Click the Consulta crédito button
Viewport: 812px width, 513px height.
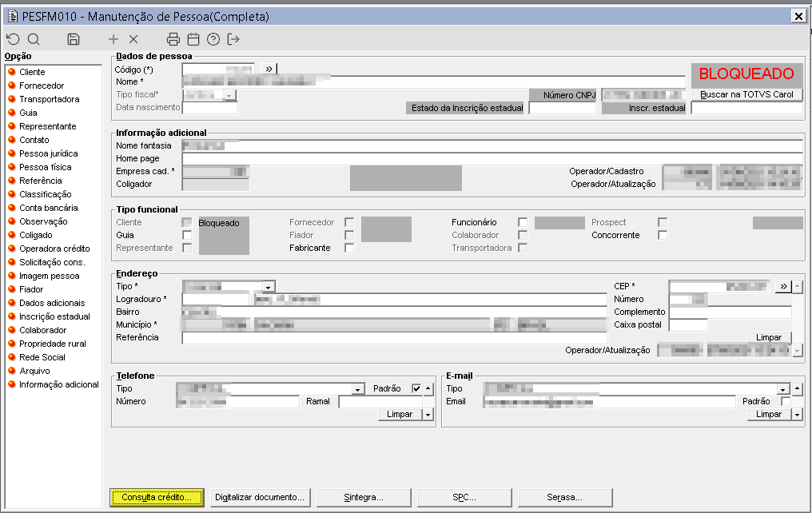(157, 498)
